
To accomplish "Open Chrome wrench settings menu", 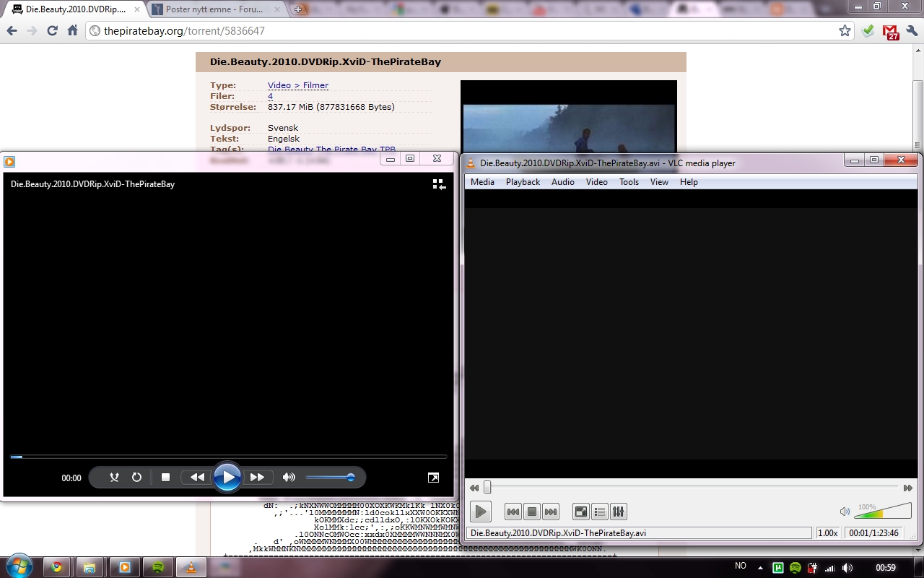I will (912, 31).
